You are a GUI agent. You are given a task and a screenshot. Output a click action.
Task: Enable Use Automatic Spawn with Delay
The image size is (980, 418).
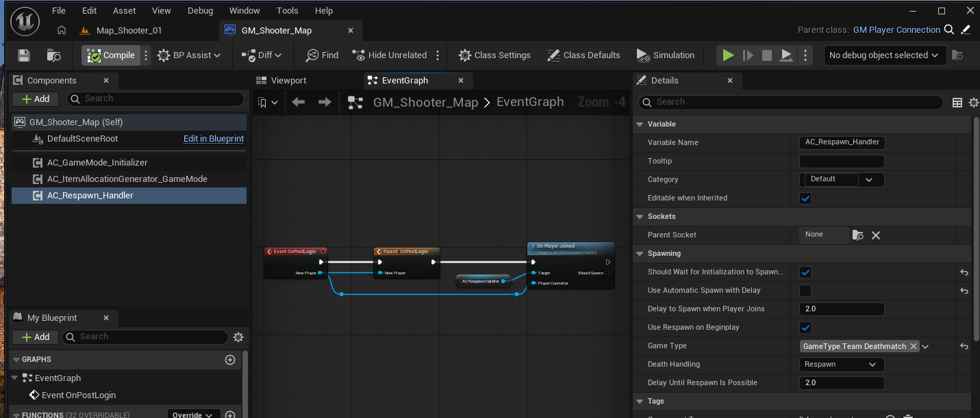tap(805, 291)
